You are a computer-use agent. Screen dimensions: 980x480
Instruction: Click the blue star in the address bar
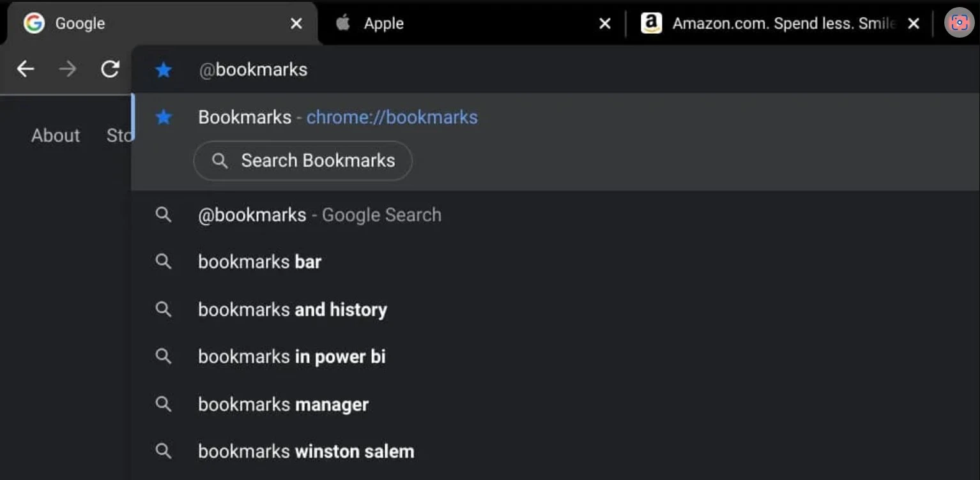164,70
